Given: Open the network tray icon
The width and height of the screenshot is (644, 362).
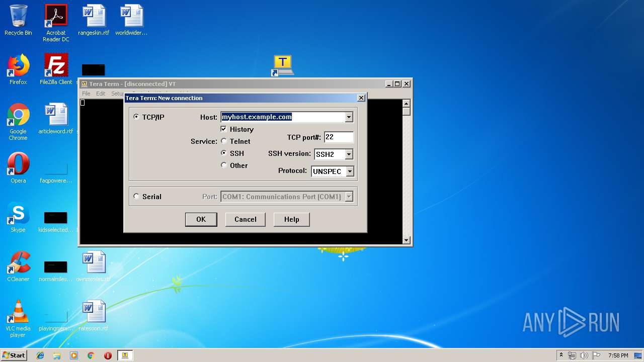Looking at the screenshot, I should pos(572,355).
